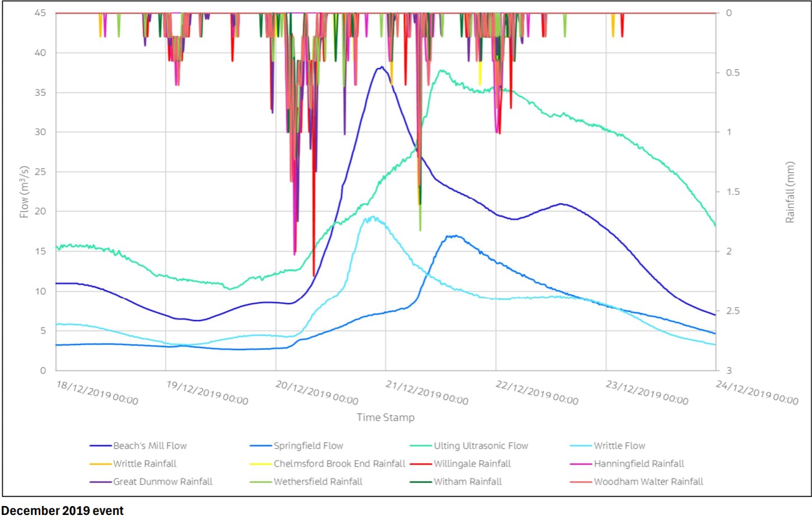
Task: Hide the Woodham Walter Rainfall series
Action: coord(580,481)
